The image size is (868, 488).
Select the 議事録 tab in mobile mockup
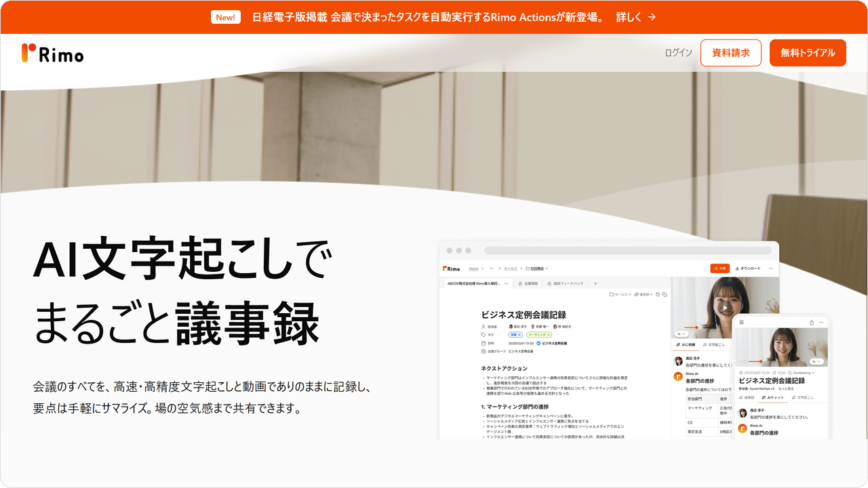(x=747, y=398)
